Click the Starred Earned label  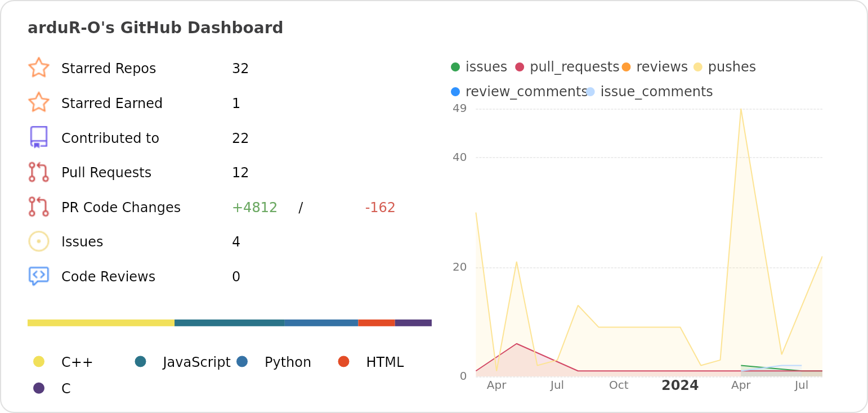click(x=112, y=104)
